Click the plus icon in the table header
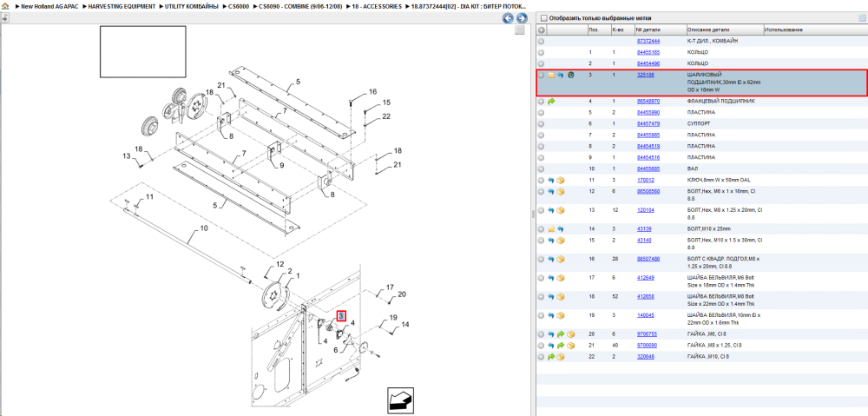The height and width of the screenshot is (416, 868). [542, 30]
